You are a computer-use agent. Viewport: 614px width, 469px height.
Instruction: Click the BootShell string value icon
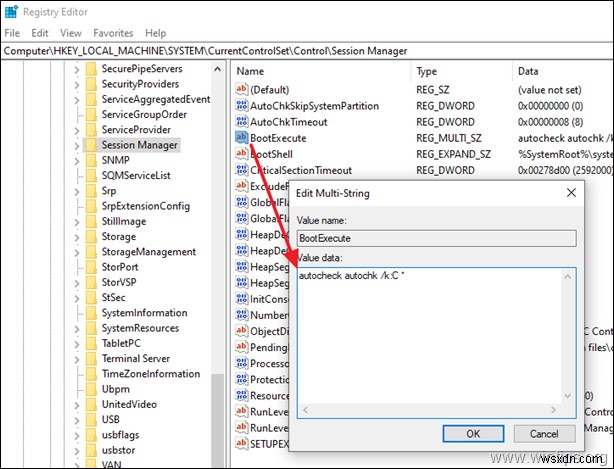241,154
